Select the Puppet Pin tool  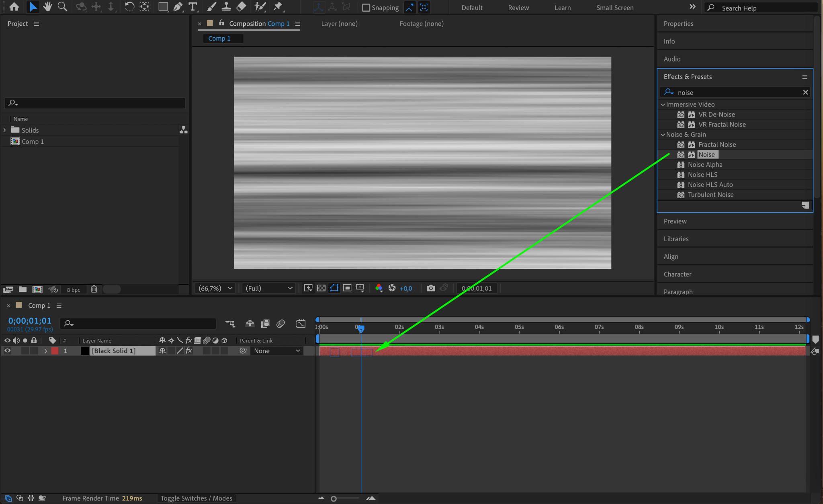[278, 7]
